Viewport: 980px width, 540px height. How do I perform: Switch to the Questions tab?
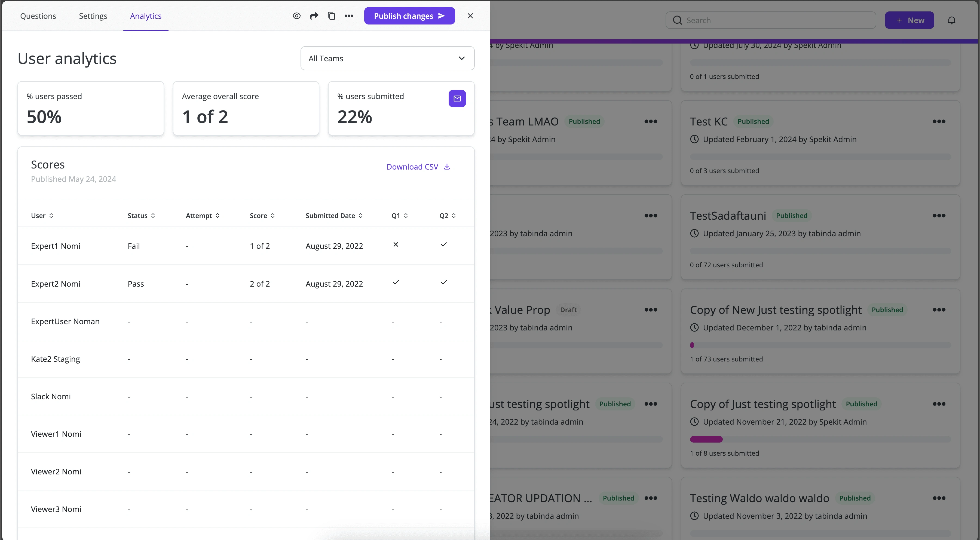[38, 15]
